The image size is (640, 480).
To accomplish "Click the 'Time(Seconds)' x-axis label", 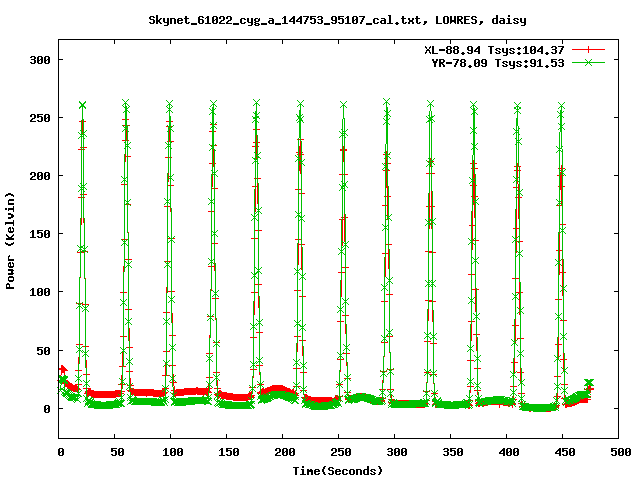I will tap(337, 470).
